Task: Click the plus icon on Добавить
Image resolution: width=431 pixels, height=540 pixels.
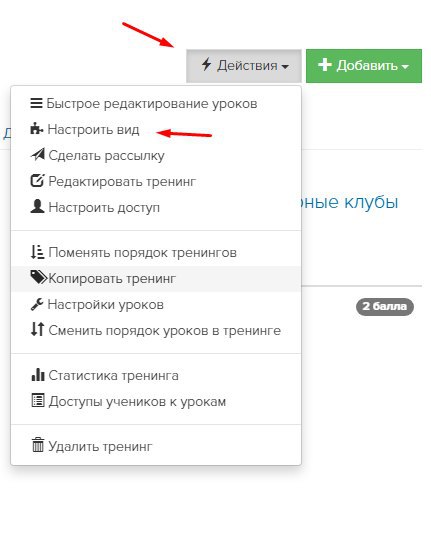Action: [325, 65]
